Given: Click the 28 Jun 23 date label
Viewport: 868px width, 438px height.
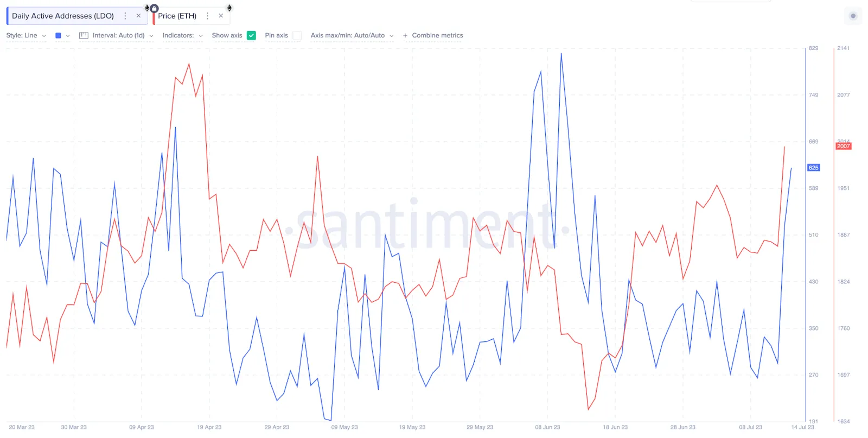Looking at the screenshot, I should [682, 427].
